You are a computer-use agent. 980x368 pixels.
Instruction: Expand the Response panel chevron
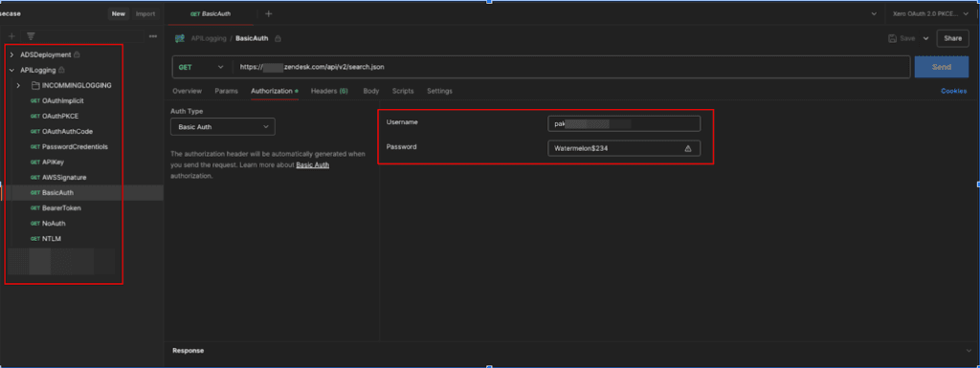coord(969,351)
